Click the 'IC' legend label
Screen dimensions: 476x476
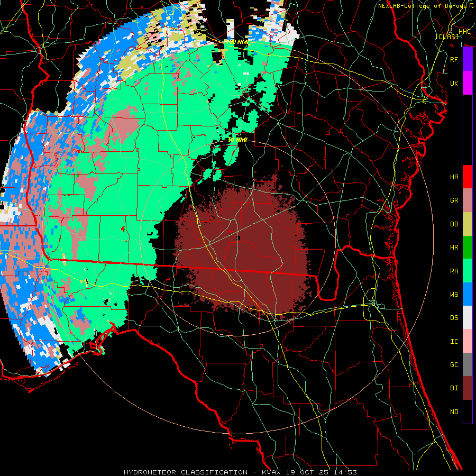pos(454,342)
